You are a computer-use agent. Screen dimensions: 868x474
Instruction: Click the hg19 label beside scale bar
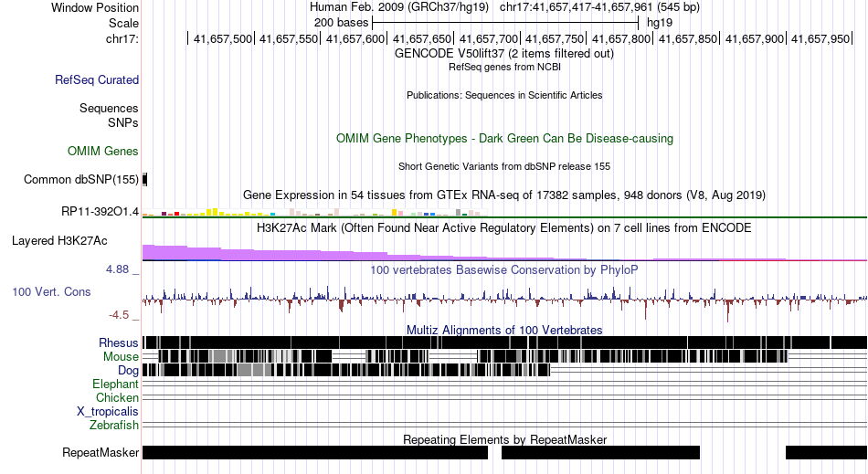click(660, 23)
